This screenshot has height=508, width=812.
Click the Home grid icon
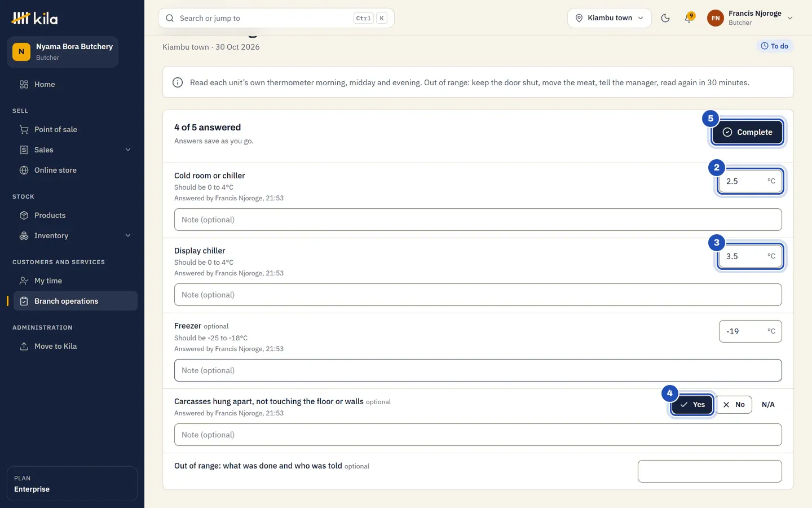tap(24, 84)
